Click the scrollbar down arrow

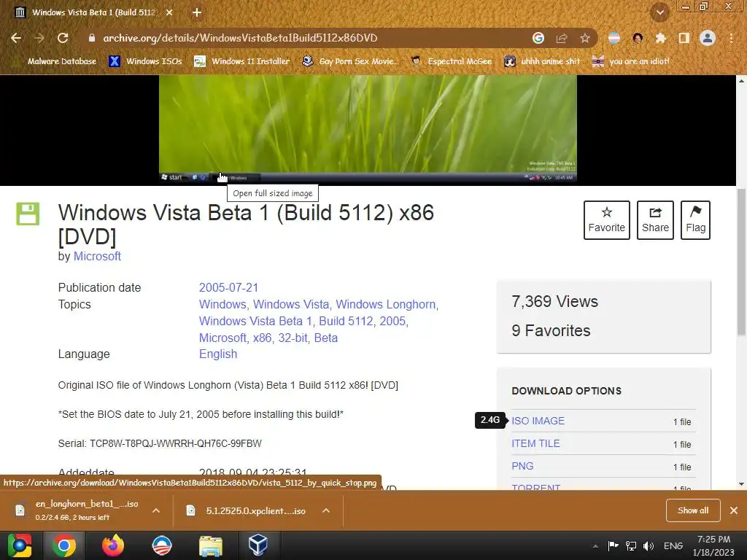(x=741, y=484)
